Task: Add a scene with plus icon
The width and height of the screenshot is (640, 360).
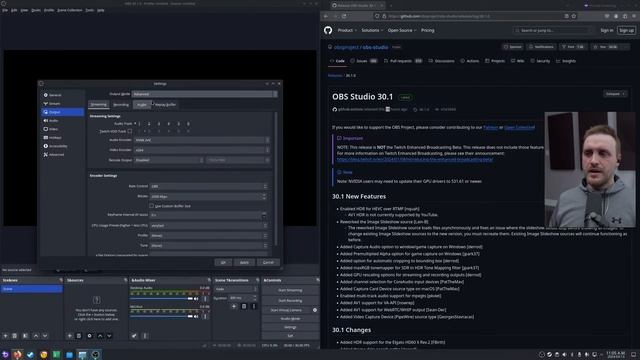Action: [x=5, y=336]
